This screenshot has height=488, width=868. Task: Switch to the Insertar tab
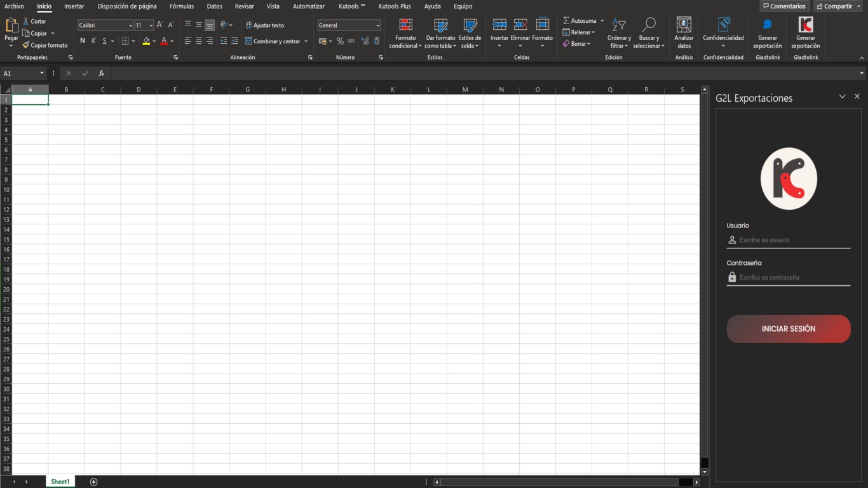pos(74,6)
